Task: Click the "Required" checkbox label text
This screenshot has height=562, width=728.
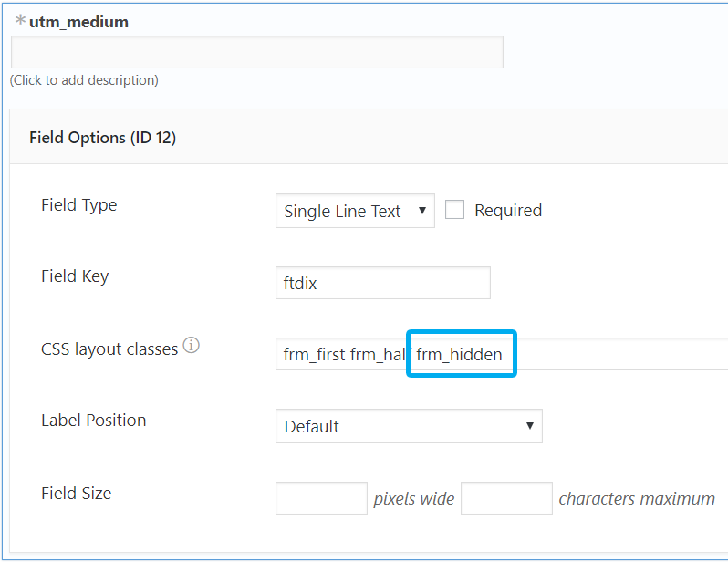Action: tap(508, 211)
